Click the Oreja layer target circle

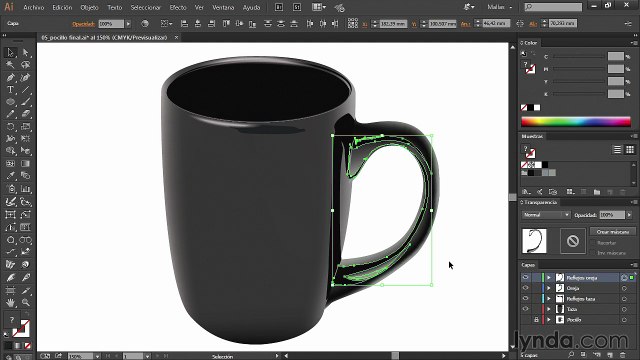624,288
